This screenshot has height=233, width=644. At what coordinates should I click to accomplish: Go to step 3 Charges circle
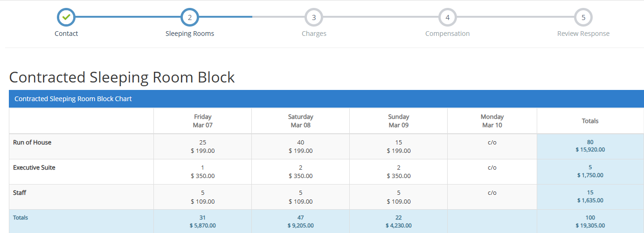point(314,17)
